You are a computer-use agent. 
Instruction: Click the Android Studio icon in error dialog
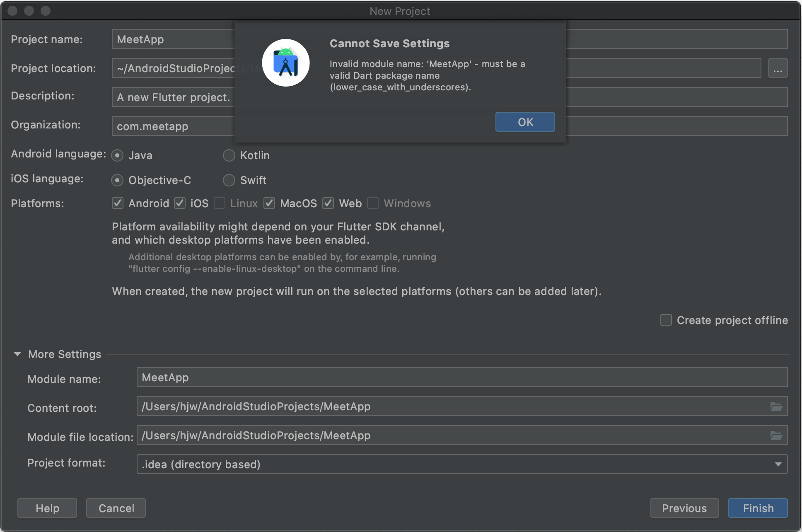pyautogui.click(x=286, y=63)
